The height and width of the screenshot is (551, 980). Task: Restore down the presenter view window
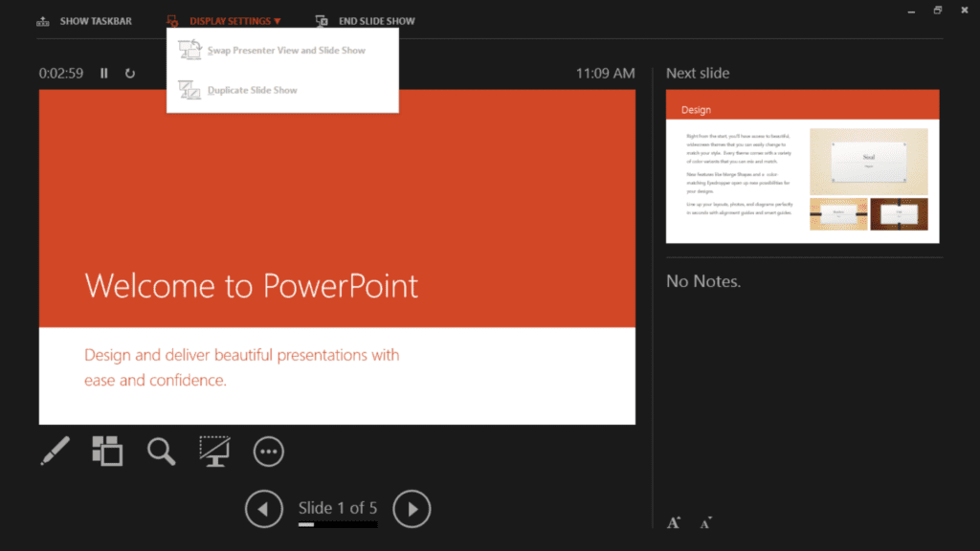pos(938,10)
